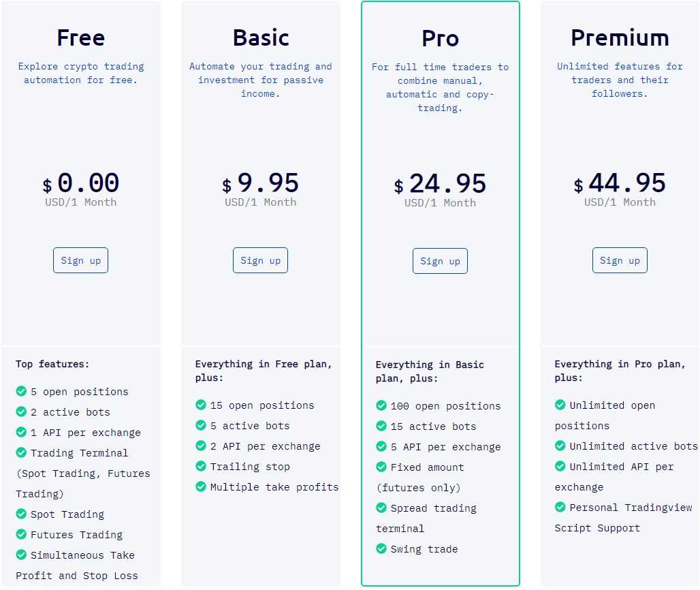The height and width of the screenshot is (590, 700).
Task: Click checkmark icon next to Trailing stop
Action: [x=201, y=466]
